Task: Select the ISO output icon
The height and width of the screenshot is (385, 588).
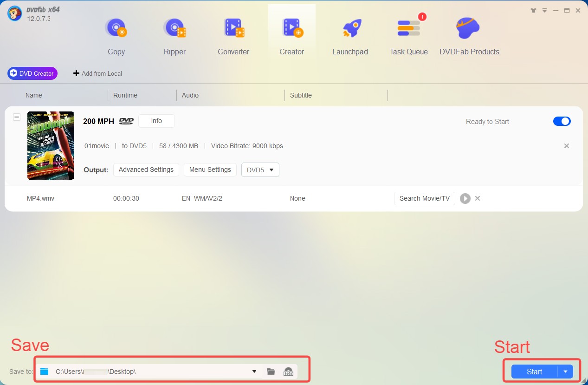Action: (x=288, y=372)
